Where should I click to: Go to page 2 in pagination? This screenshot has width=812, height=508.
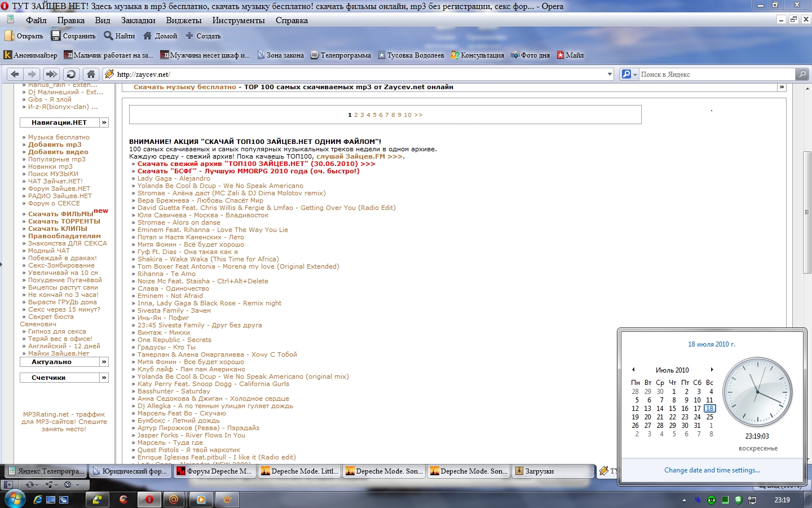pos(356,115)
